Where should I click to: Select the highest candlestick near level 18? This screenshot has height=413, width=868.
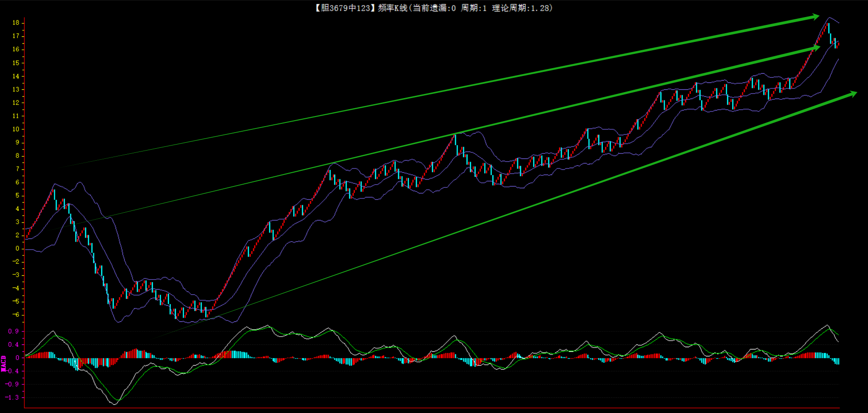tap(828, 27)
